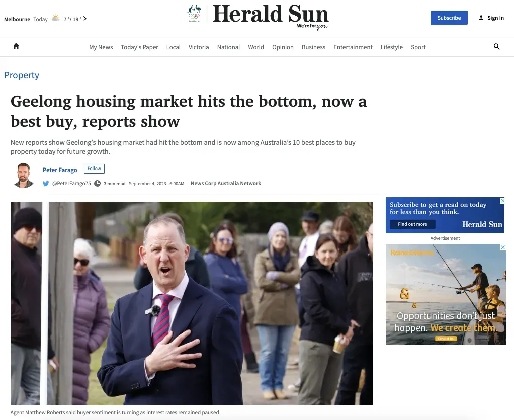Open the Melbourne location selector
The height and width of the screenshot is (420, 514).
(x=17, y=19)
